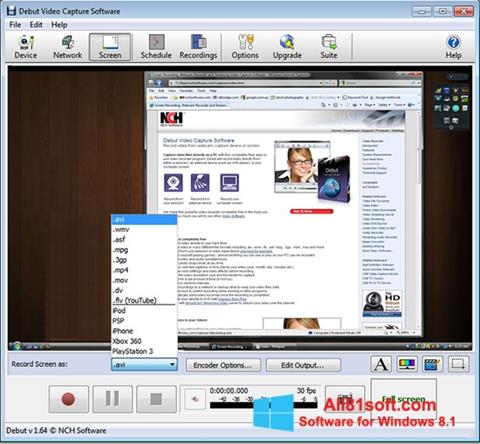This screenshot has height=444, width=480.
Task: Click the 30 fps readout
Action: [306, 390]
